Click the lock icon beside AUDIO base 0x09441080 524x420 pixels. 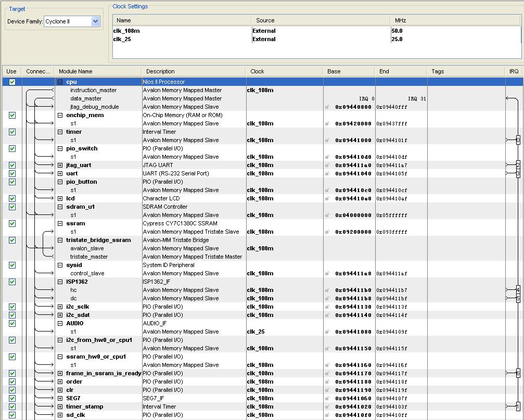click(327, 332)
